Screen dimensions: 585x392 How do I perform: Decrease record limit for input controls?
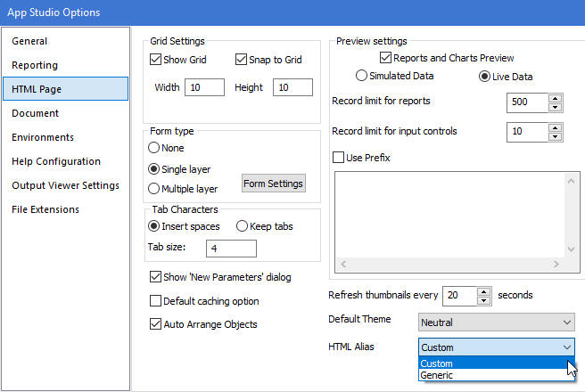pos(556,136)
